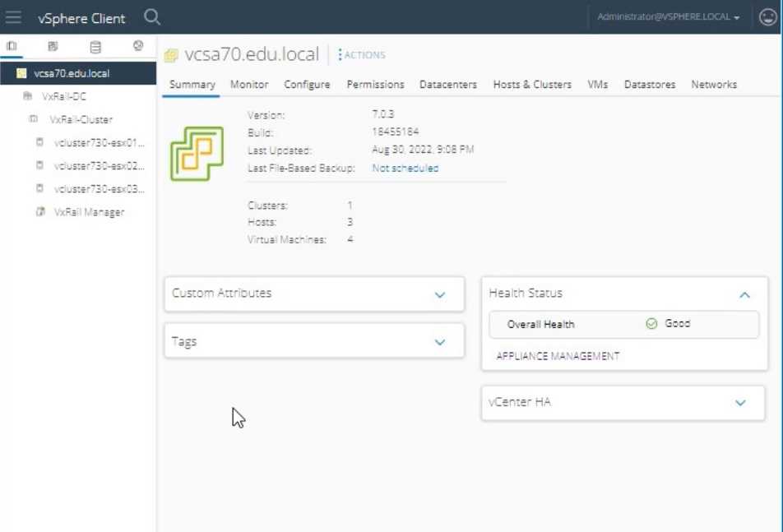Open the search magnifier icon
Image resolution: width=783 pixels, height=532 pixels.
click(x=152, y=17)
